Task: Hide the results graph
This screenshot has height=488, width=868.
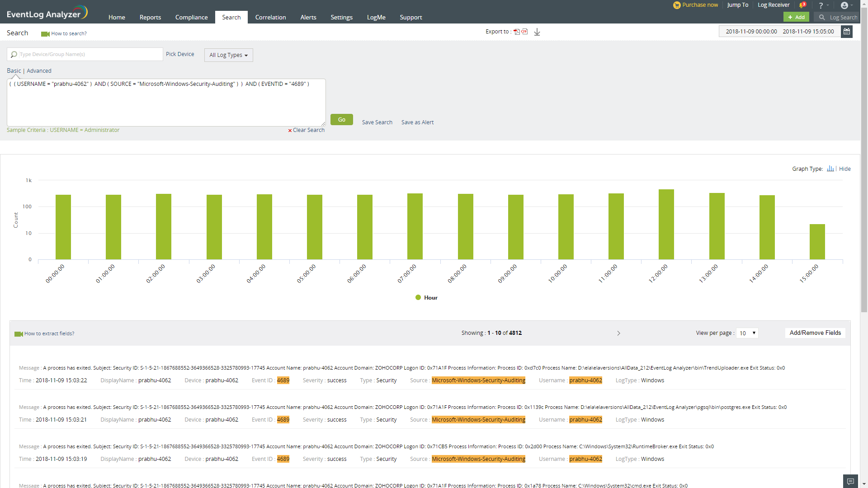Action: click(x=844, y=169)
